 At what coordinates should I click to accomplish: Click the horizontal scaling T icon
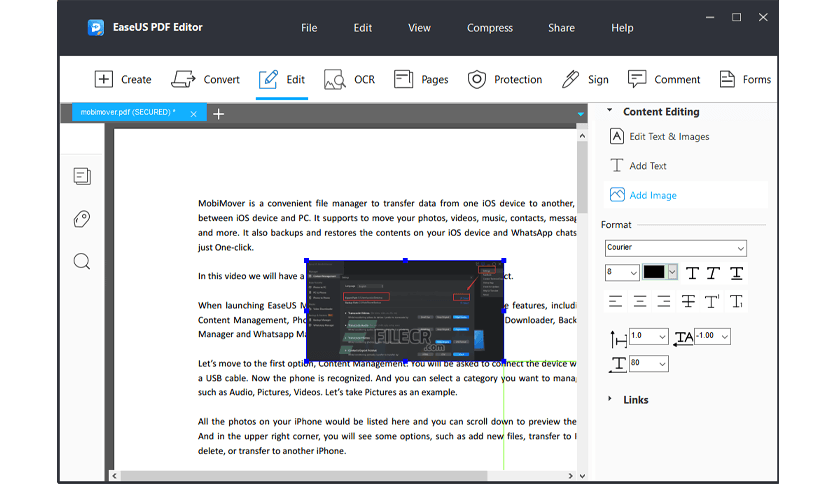click(x=618, y=365)
